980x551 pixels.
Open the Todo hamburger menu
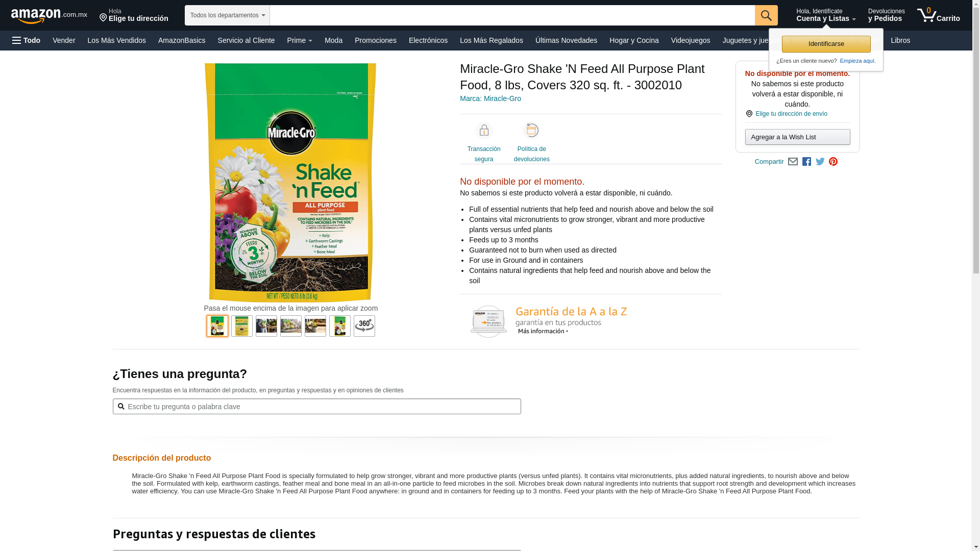pyautogui.click(x=27, y=40)
